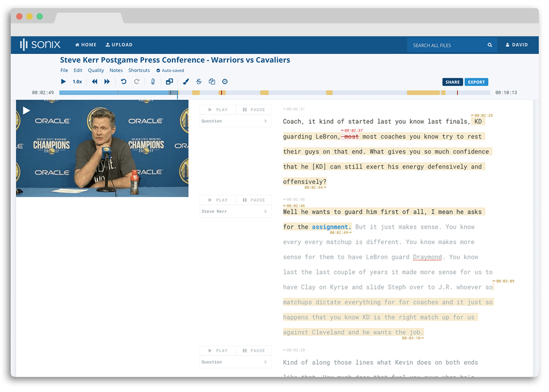The image size is (549, 392).
Task: Open the Shortcuts menu
Action: [x=139, y=70]
